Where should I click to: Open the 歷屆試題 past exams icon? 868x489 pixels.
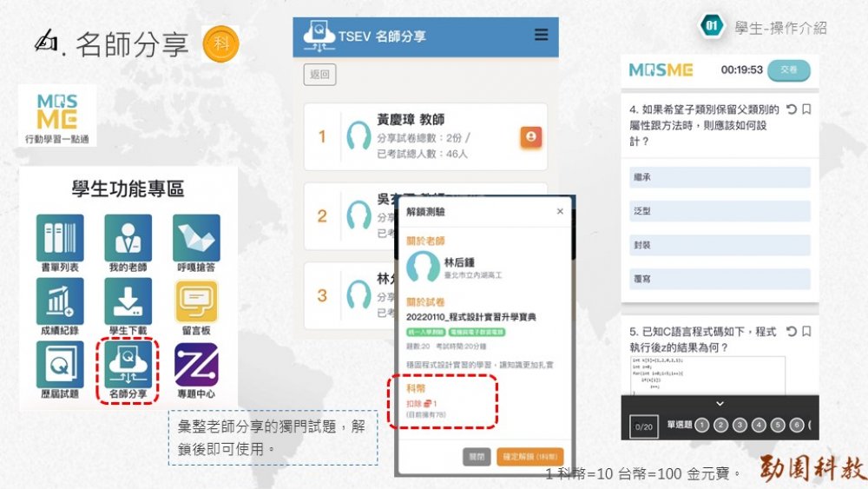click(x=60, y=365)
